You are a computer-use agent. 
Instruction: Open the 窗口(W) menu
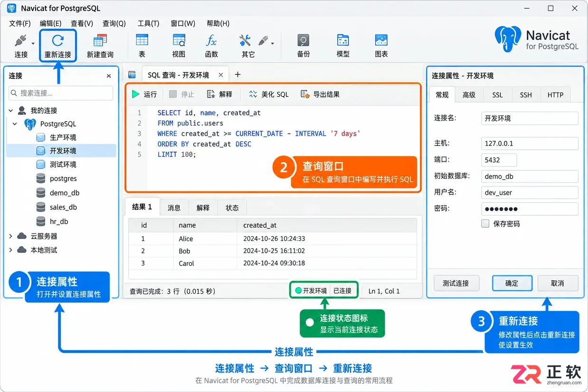tap(183, 23)
